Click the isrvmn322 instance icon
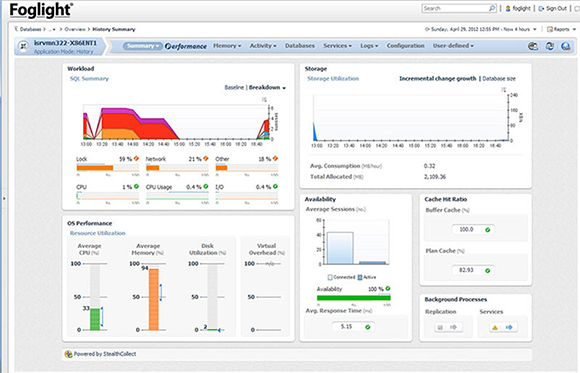This screenshot has width=580, height=373. [24, 46]
